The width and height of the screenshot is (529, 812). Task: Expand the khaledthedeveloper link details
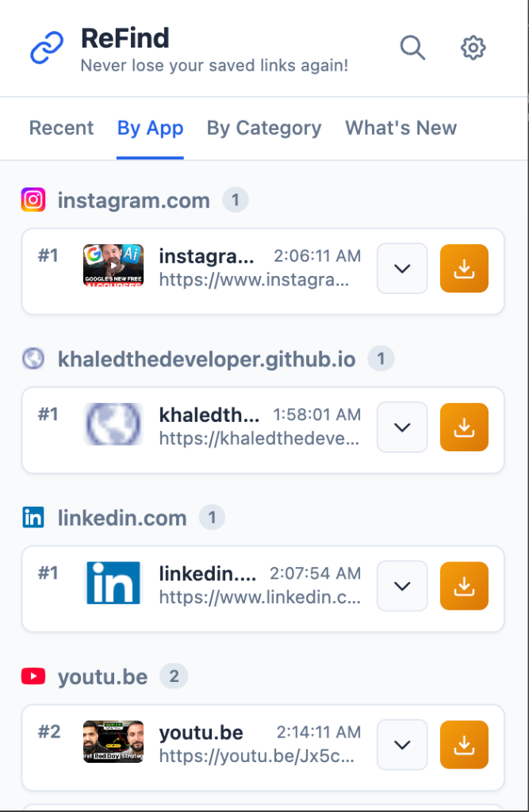402,427
